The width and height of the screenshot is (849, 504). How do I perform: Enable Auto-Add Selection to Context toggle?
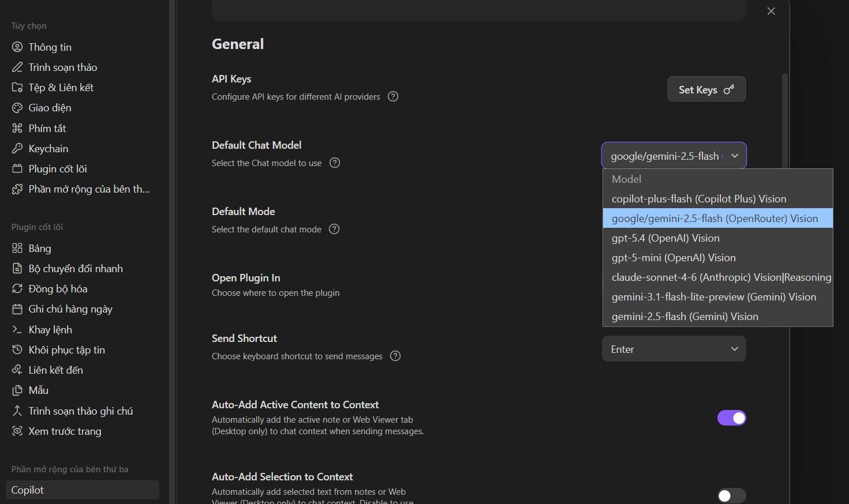click(732, 496)
